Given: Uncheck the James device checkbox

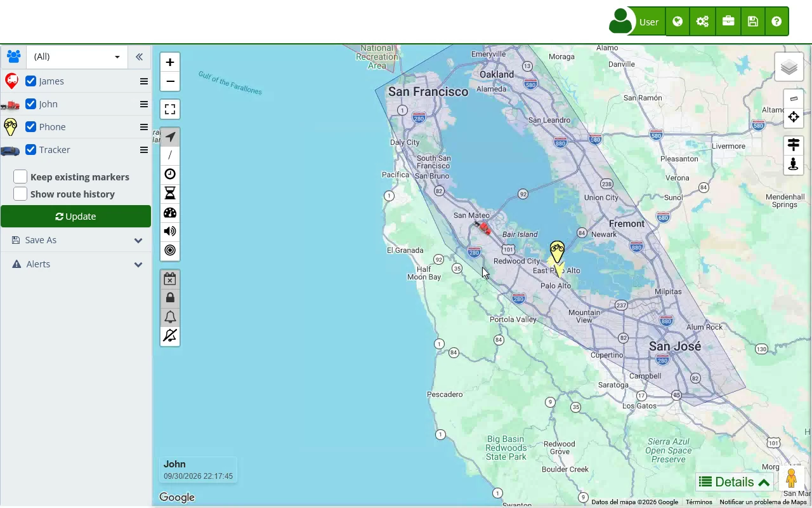Looking at the screenshot, I should click(x=30, y=81).
